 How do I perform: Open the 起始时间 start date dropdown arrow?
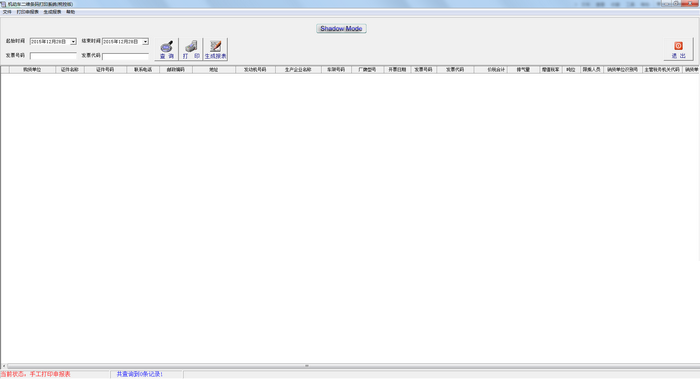point(73,42)
